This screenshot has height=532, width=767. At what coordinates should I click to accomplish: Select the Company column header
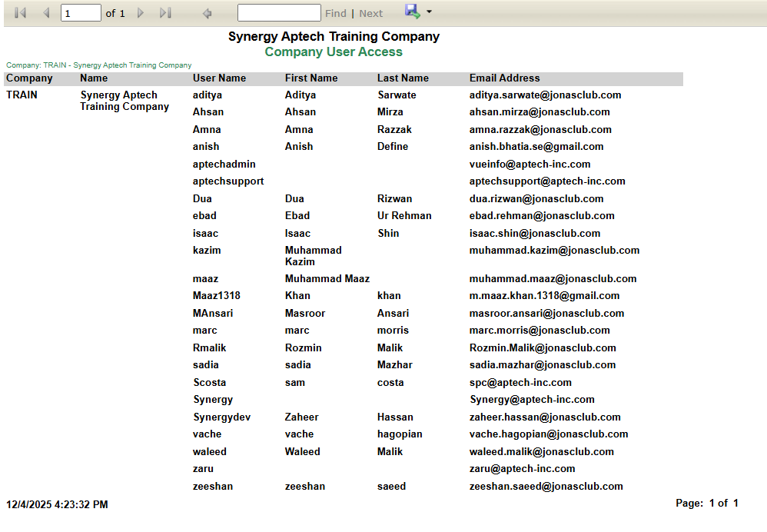click(29, 78)
